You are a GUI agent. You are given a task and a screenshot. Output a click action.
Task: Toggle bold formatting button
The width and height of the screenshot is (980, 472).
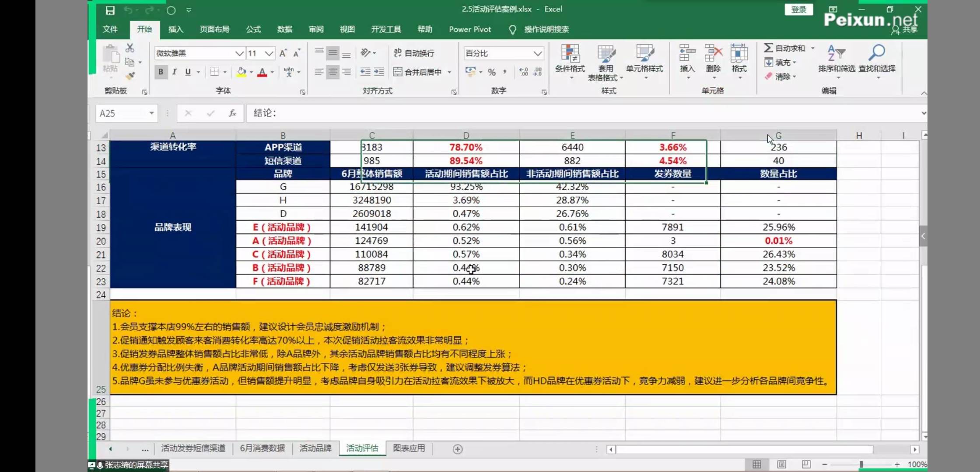(x=161, y=72)
